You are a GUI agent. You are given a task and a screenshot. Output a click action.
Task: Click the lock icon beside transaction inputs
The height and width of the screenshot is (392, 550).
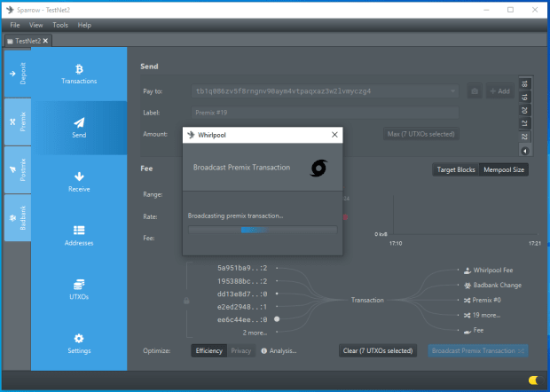coord(186,301)
